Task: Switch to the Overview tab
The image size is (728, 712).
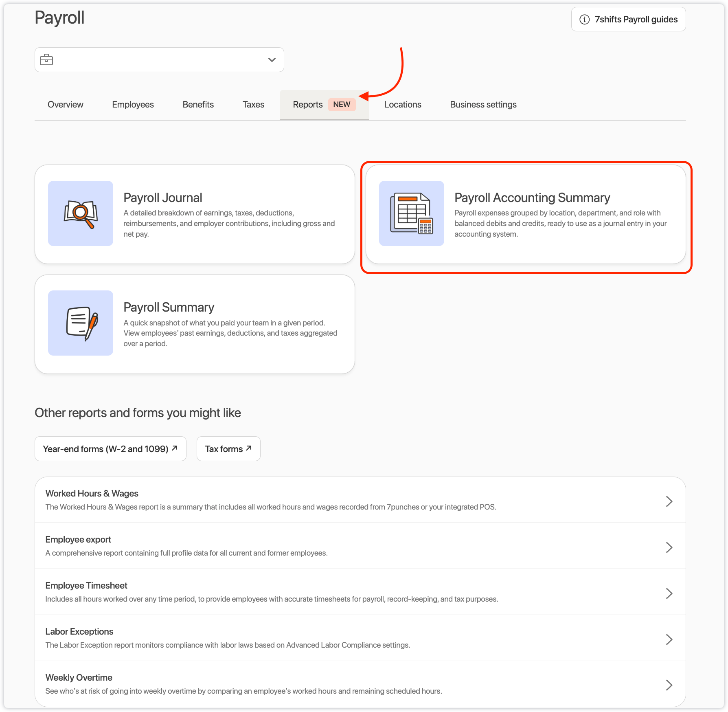Action: pyautogui.click(x=66, y=105)
